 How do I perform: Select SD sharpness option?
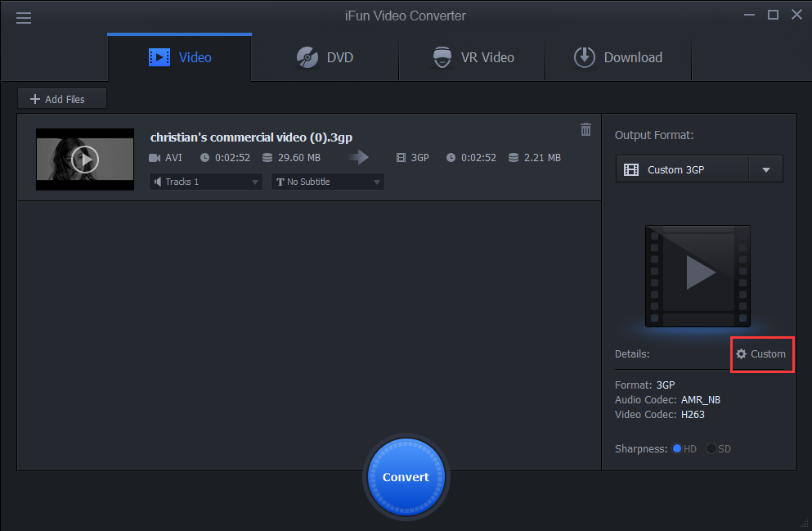point(711,448)
